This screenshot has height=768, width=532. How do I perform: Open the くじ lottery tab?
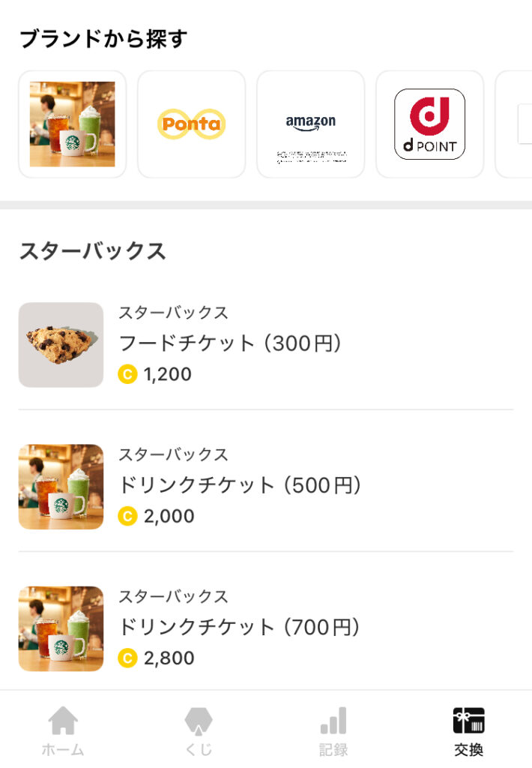coord(199,730)
